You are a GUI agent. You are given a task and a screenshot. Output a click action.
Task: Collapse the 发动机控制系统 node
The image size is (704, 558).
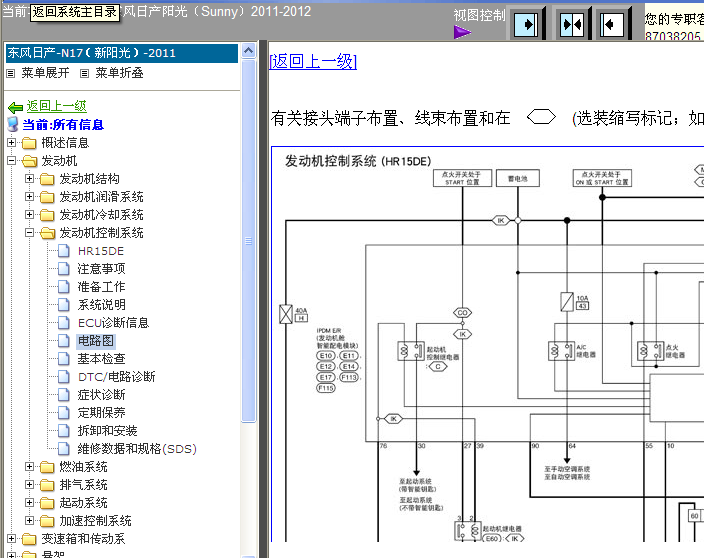point(29,233)
